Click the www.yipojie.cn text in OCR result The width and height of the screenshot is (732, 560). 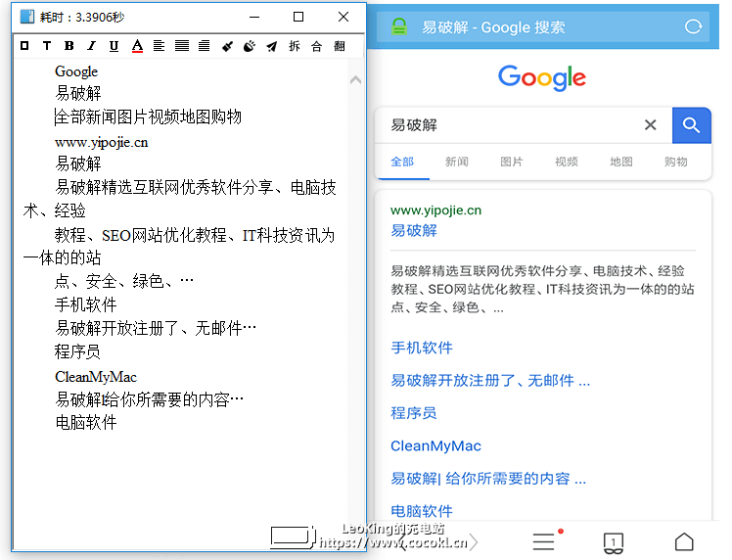point(102,143)
